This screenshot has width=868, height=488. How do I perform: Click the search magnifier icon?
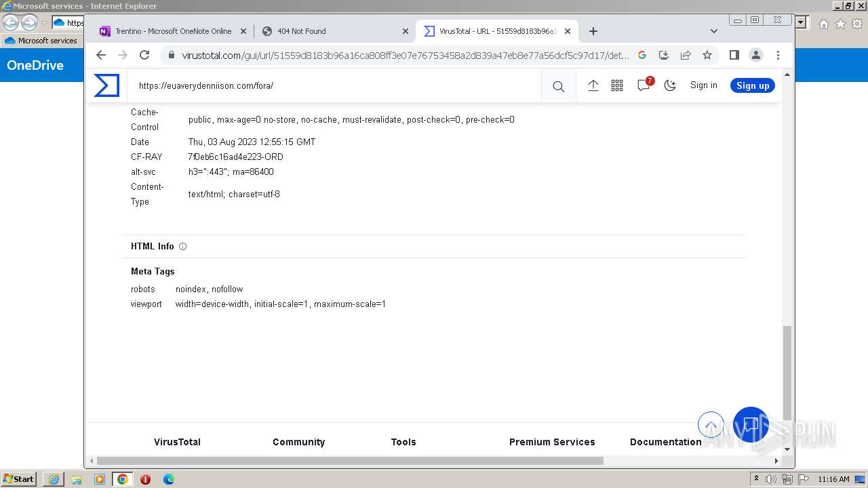pos(558,86)
